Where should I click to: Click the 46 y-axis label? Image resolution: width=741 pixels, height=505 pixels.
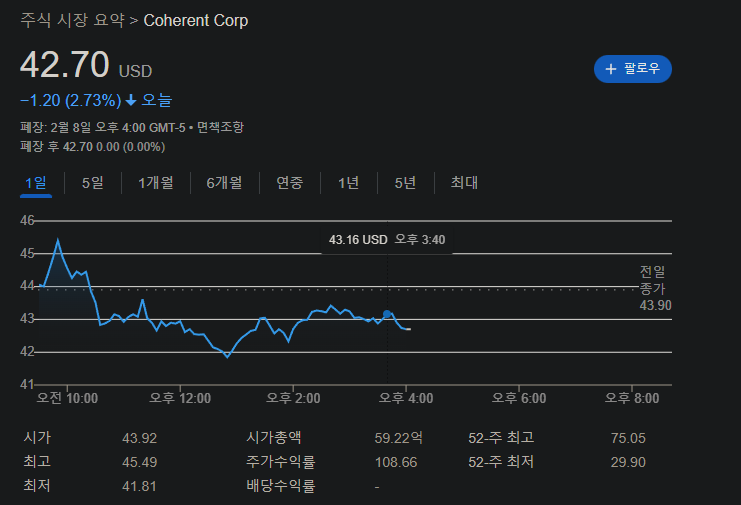click(x=27, y=221)
